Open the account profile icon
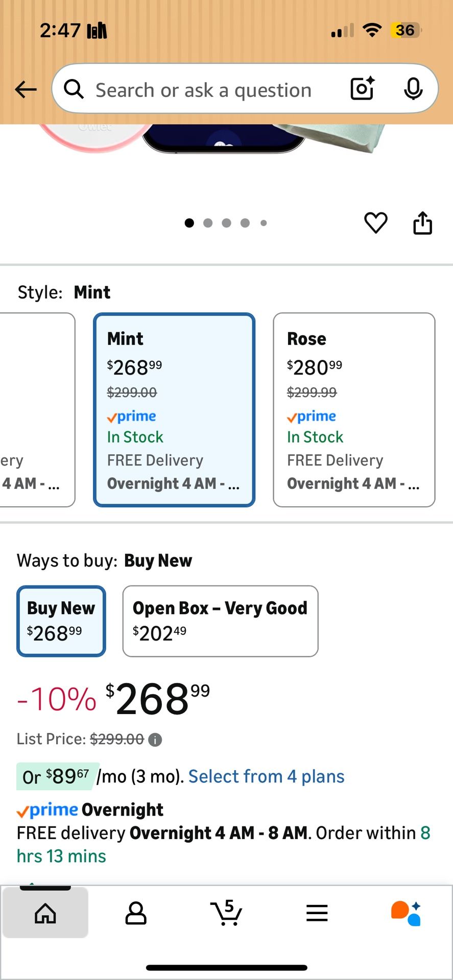453x980 pixels. tap(136, 913)
